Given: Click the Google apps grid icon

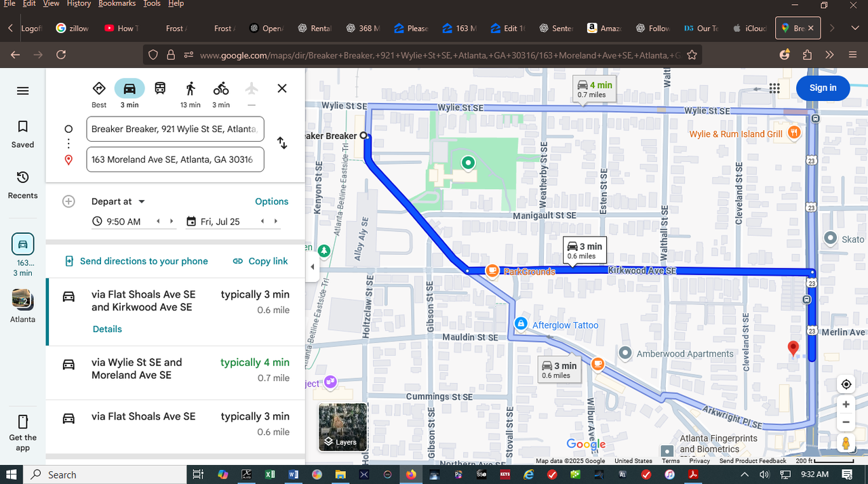Looking at the screenshot, I should click(774, 88).
